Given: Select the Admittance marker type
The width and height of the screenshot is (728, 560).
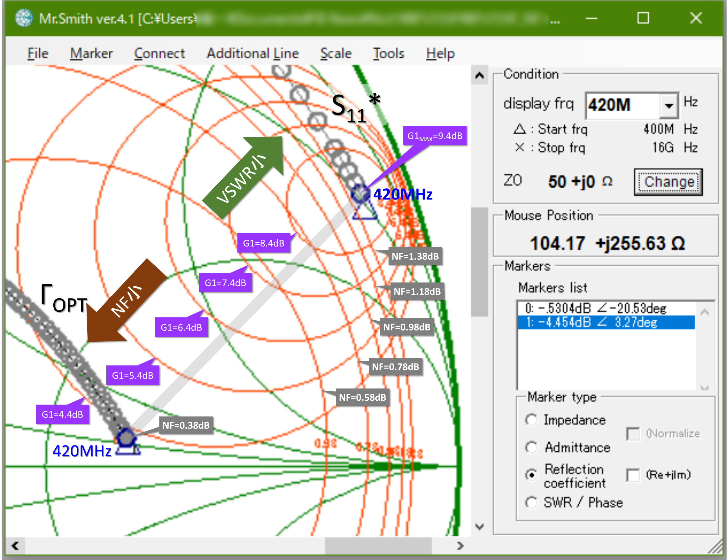Looking at the screenshot, I should (531, 447).
